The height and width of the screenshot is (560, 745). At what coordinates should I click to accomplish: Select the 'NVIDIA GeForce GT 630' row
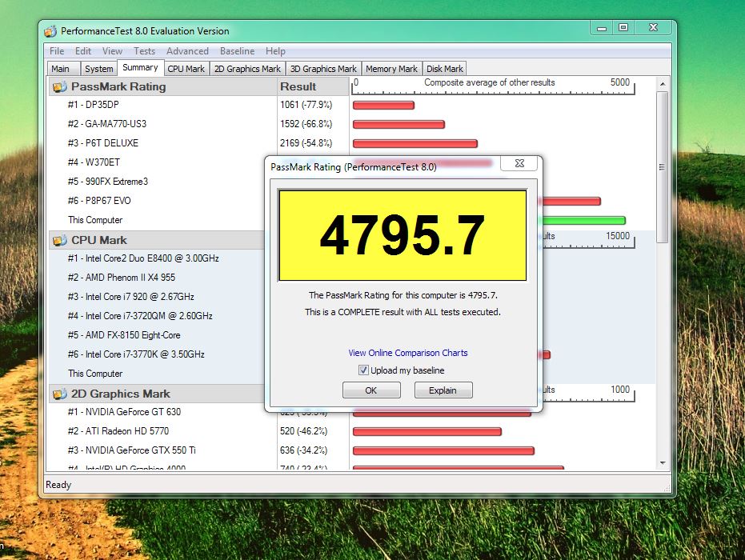pyautogui.click(x=125, y=412)
